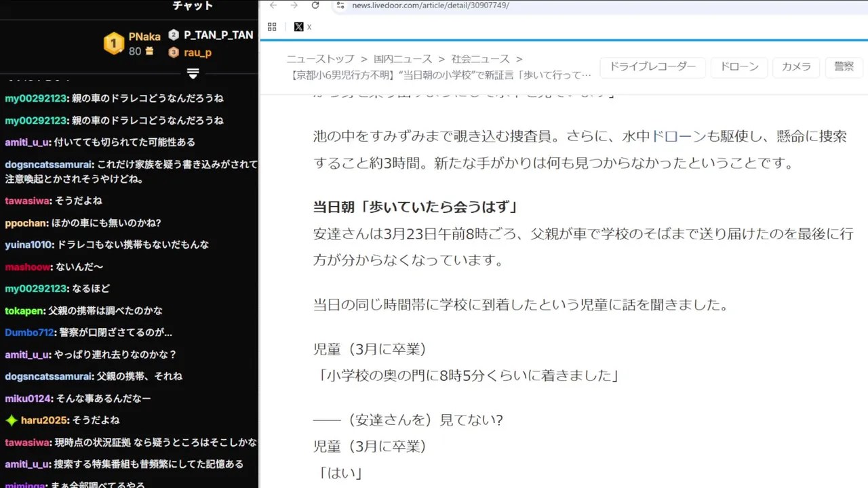Click the bronze rank 3 badge
Image resolution: width=868 pixels, height=488 pixels.
pyautogui.click(x=174, y=52)
